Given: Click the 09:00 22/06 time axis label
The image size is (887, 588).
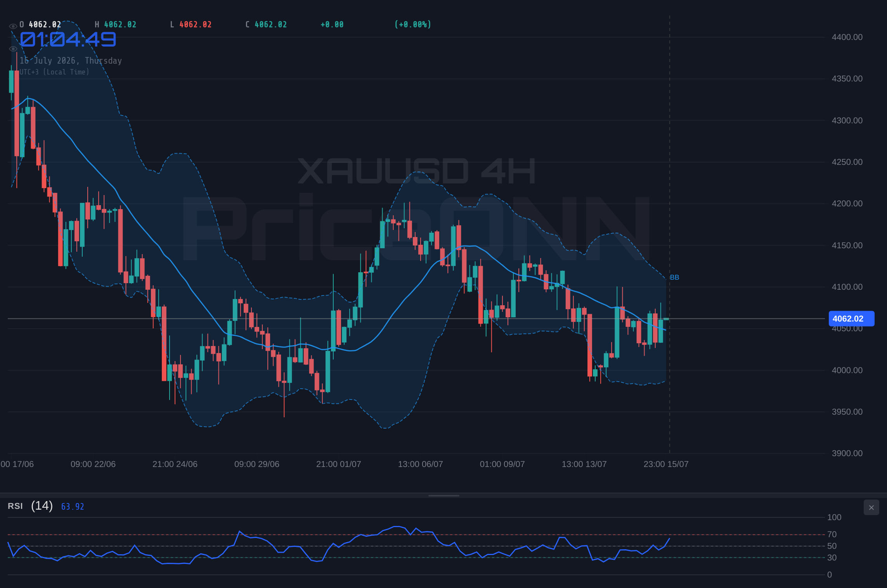Looking at the screenshot, I should coord(93,464).
